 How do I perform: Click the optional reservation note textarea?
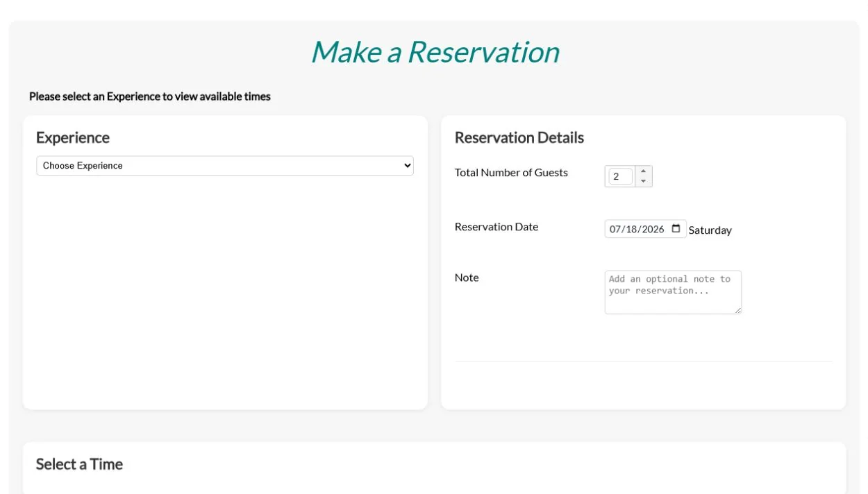click(673, 292)
